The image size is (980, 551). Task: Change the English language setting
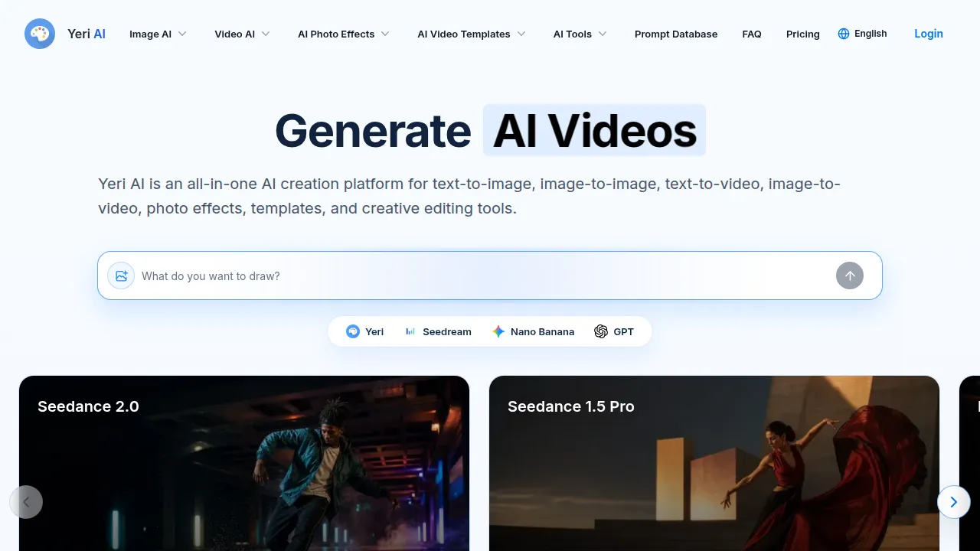862,34
